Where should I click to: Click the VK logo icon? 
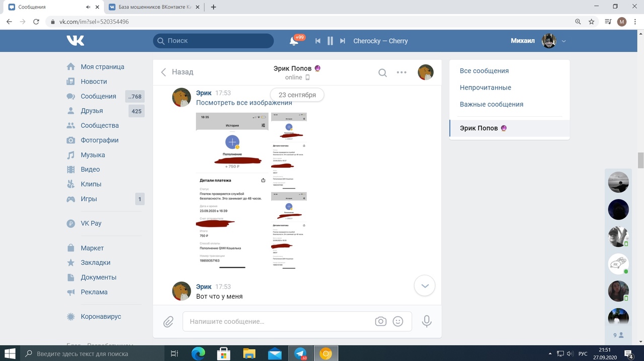click(x=75, y=41)
